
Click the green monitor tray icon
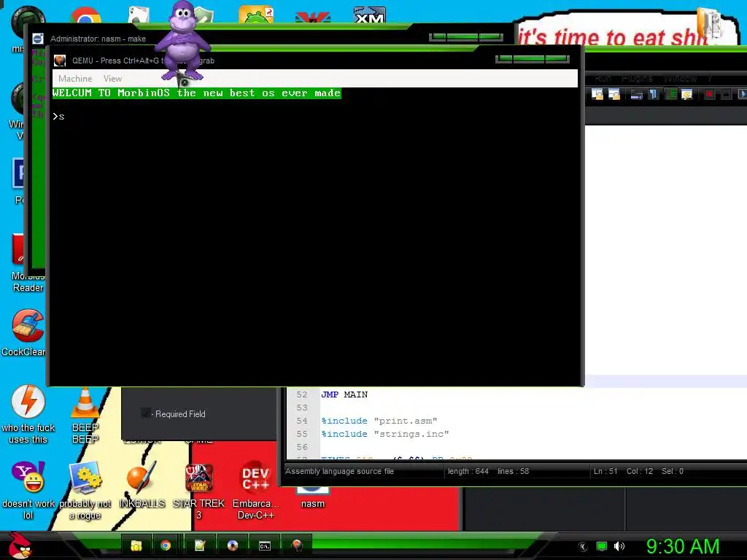(602, 546)
